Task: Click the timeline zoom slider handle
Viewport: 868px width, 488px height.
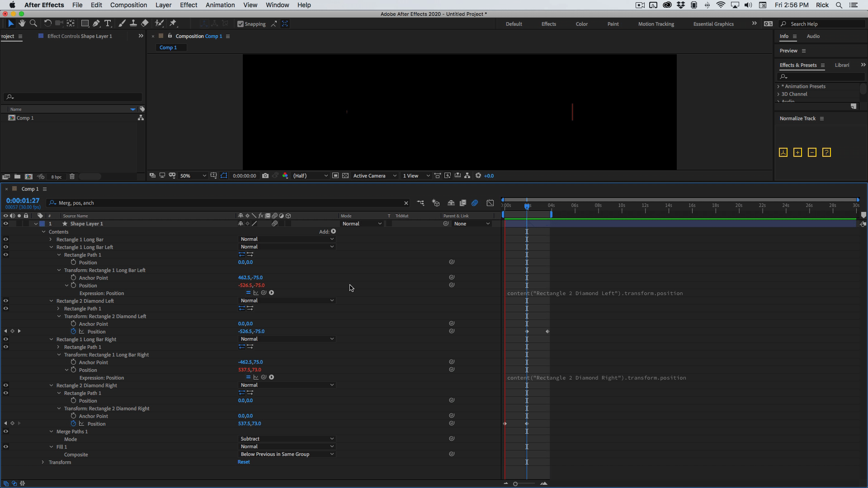Action: click(515, 484)
